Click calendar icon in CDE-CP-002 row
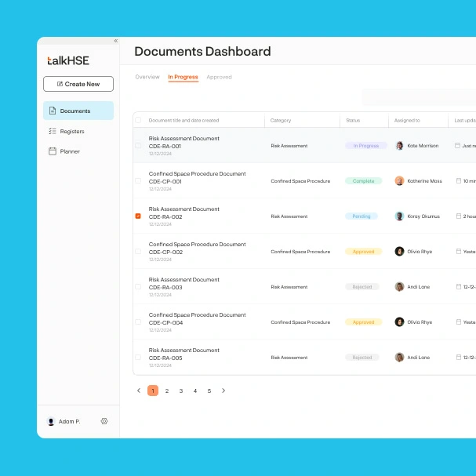Screen dimensions: 476x476 pos(459,252)
